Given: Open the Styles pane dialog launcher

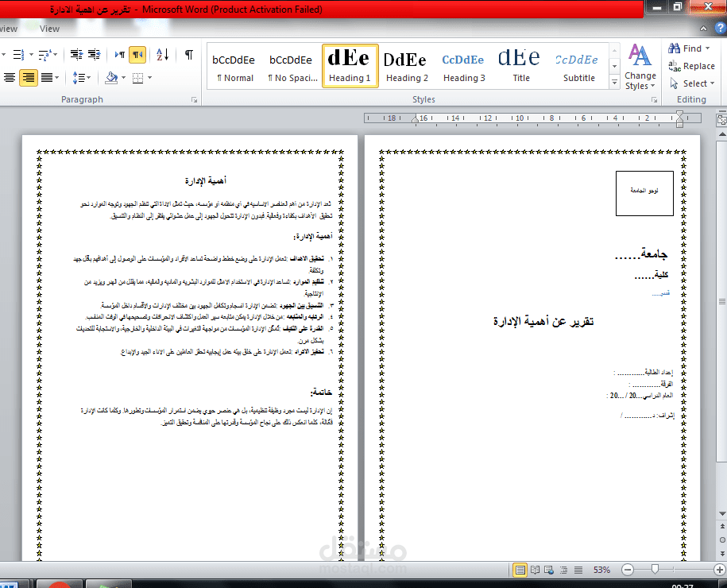Looking at the screenshot, I should (x=654, y=99).
